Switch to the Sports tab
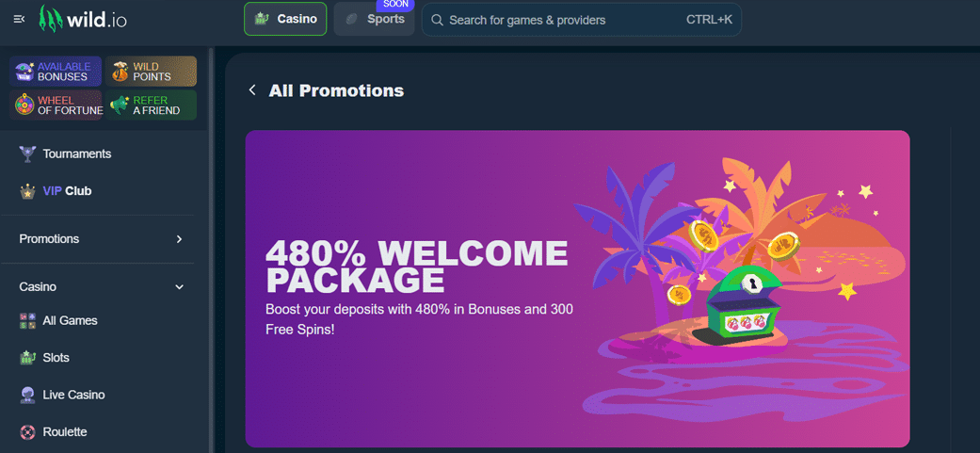The image size is (980, 453). click(x=374, y=19)
